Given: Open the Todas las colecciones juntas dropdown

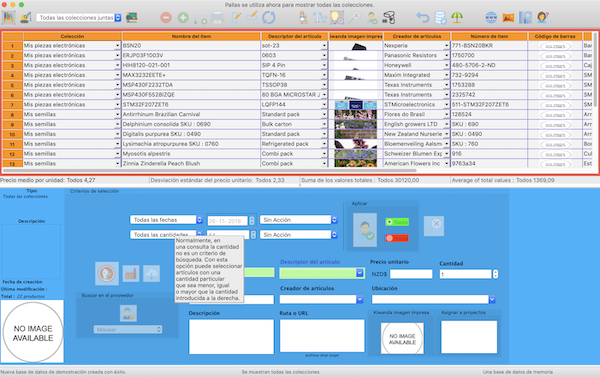Looking at the screenshot, I should click(x=79, y=18).
